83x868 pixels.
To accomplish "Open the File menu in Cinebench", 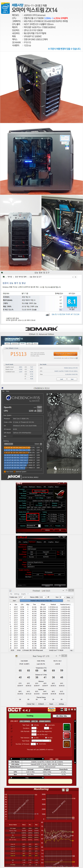I will tap(3, 391).
